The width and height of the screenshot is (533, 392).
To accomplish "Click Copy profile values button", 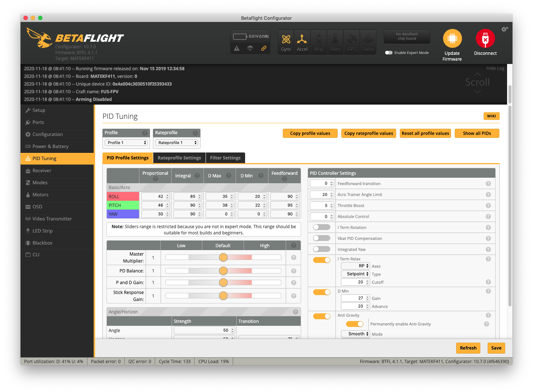I will click(x=310, y=133).
